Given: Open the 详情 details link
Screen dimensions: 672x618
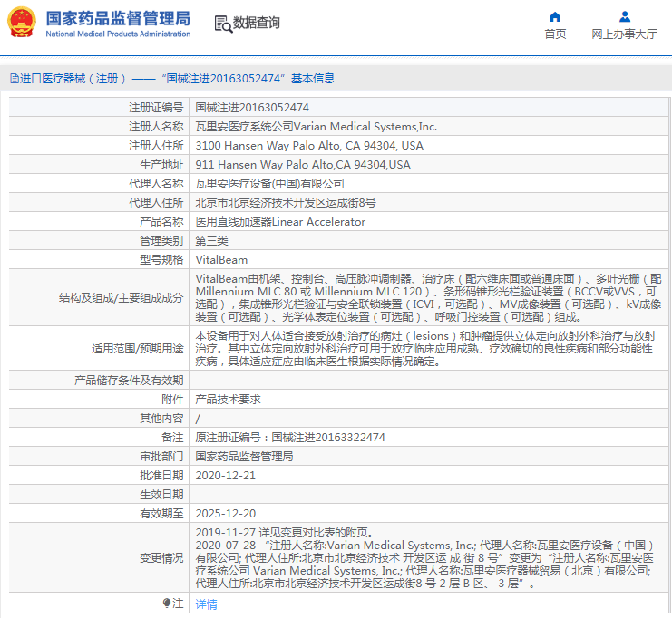Looking at the screenshot, I should (x=206, y=604).
